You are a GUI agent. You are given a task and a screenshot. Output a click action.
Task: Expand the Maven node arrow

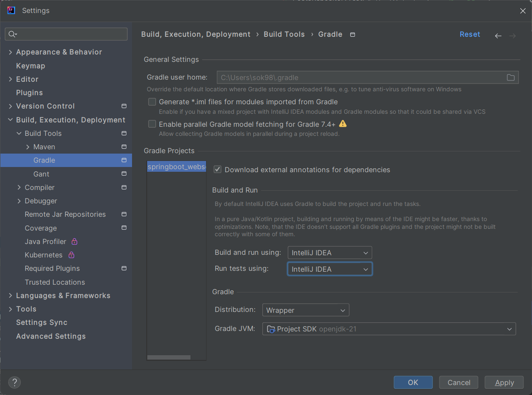tap(28, 147)
